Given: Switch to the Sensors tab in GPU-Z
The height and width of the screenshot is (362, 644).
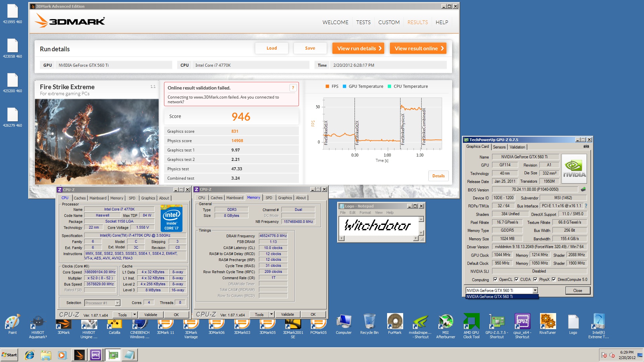Looking at the screenshot, I should pos(499,147).
